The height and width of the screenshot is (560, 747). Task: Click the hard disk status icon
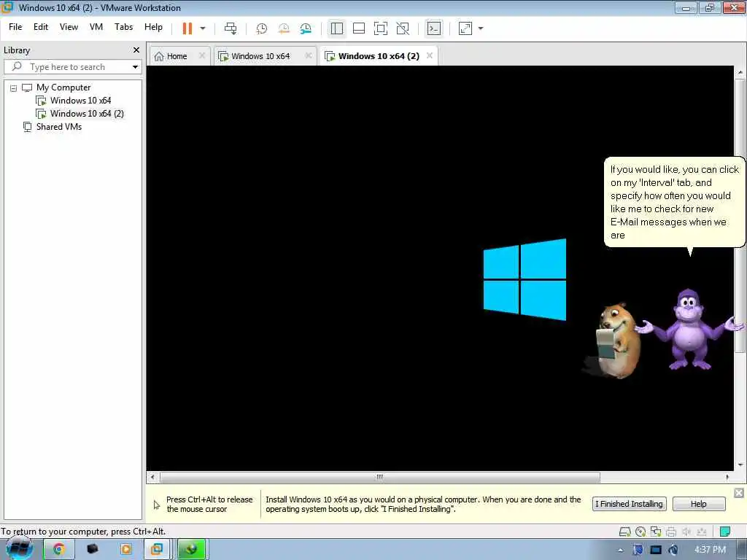point(624,532)
